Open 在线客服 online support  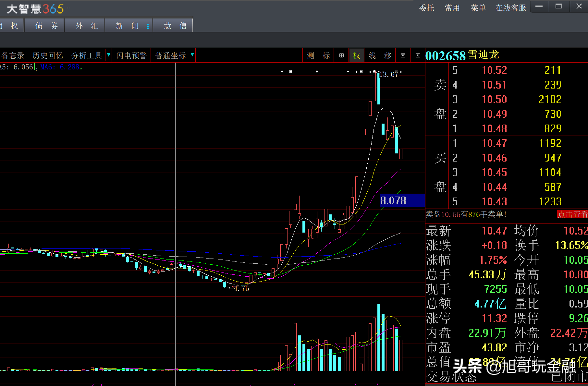point(511,8)
